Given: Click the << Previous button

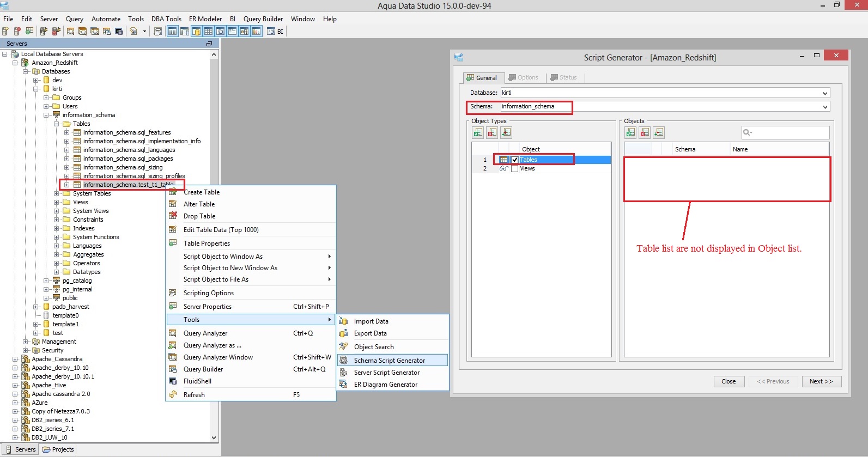Looking at the screenshot, I should 773,381.
